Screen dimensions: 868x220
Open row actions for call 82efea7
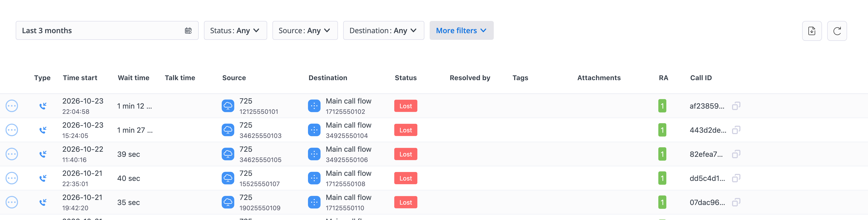tap(12, 154)
